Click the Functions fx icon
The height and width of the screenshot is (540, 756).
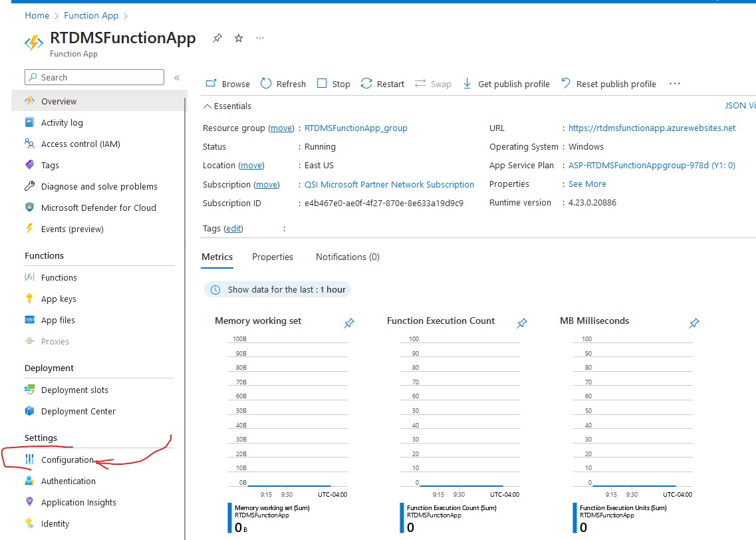29,277
